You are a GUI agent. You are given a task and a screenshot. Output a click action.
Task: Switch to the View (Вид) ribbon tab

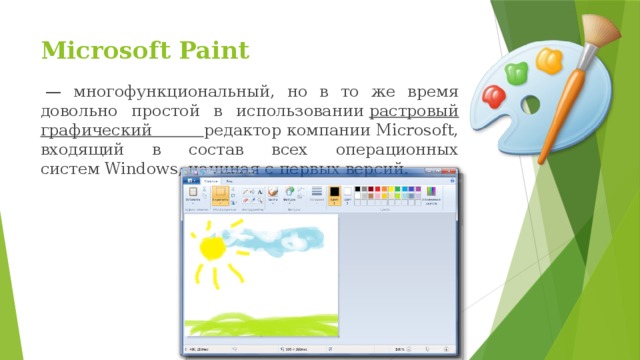pyautogui.click(x=229, y=181)
